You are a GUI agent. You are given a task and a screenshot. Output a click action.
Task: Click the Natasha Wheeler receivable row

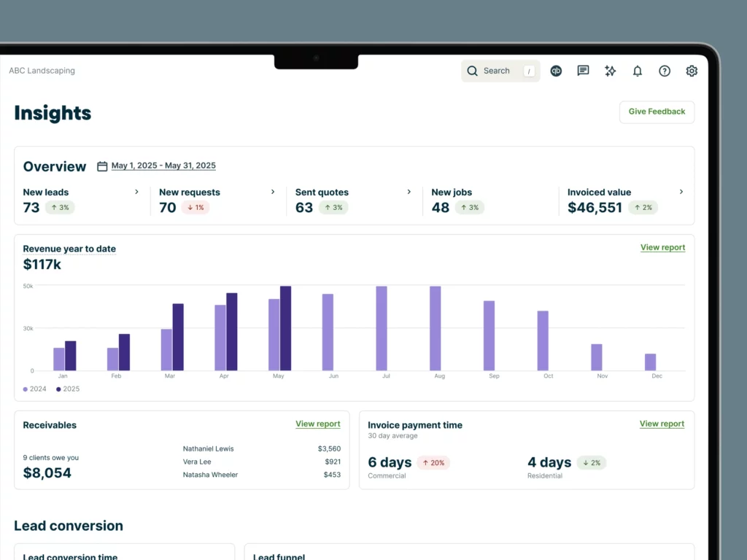(x=262, y=474)
